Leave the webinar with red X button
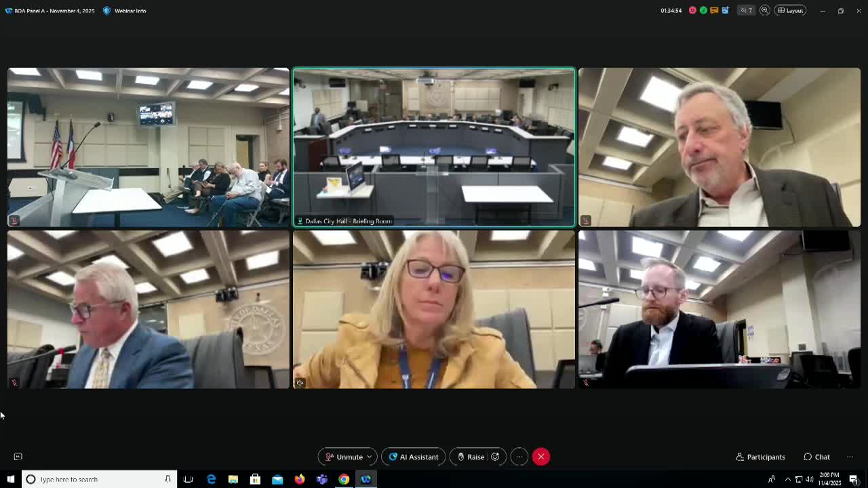 [x=540, y=457]
